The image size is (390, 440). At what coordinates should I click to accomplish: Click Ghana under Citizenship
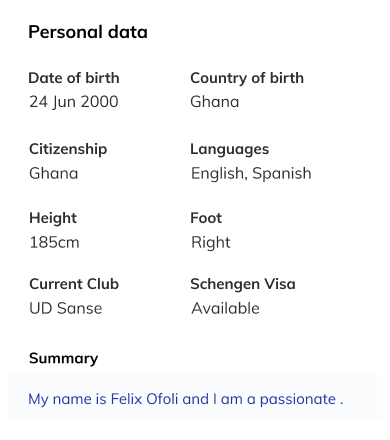coord(54,173)
